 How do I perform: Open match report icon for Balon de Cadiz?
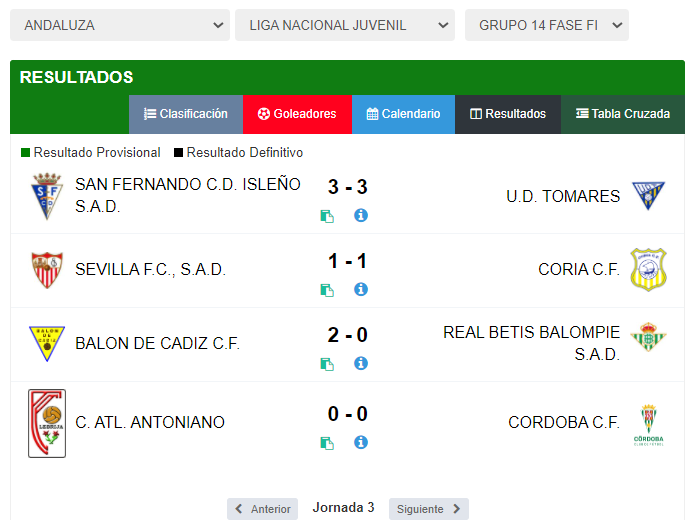coord(327,364)
